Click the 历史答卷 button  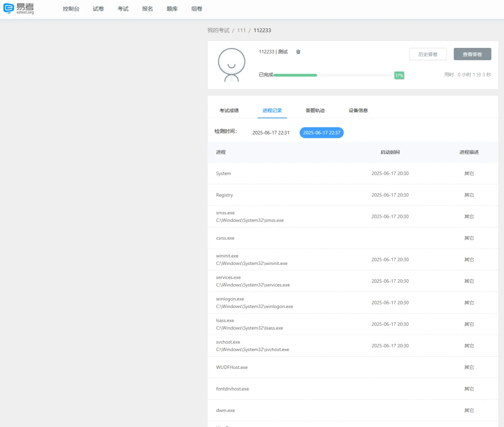(428, 54)
